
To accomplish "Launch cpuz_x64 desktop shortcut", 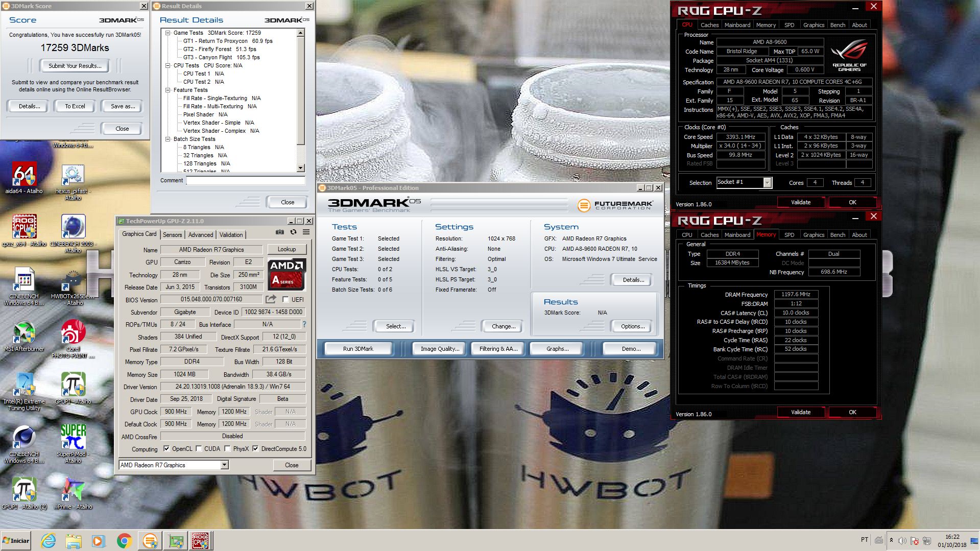I will point(24,230).
